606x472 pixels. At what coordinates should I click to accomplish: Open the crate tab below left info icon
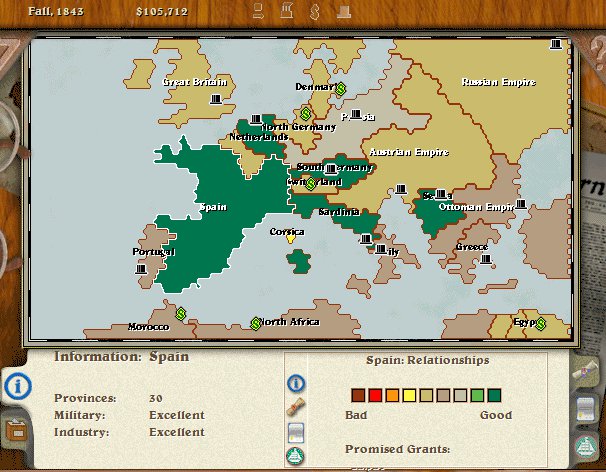(17, 430)
